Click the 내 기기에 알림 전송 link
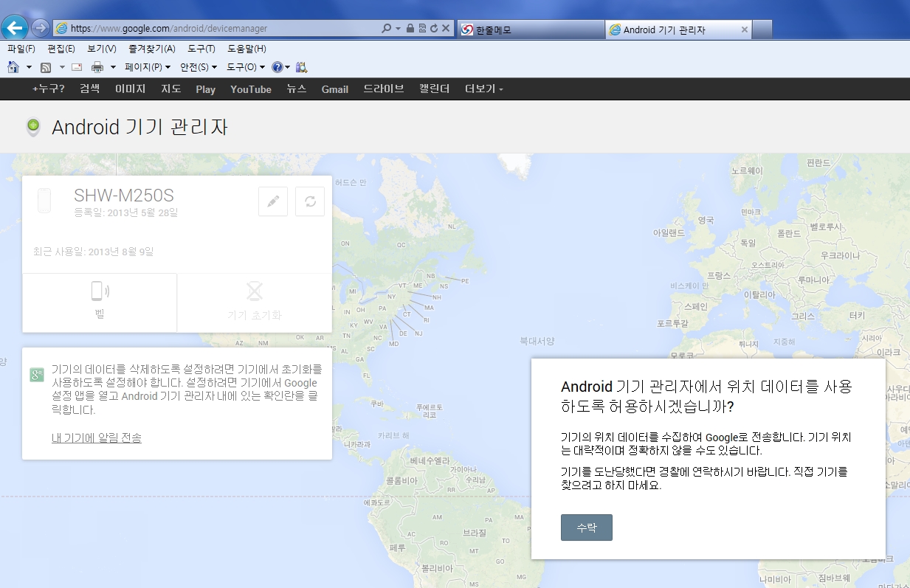 [97, 437]
